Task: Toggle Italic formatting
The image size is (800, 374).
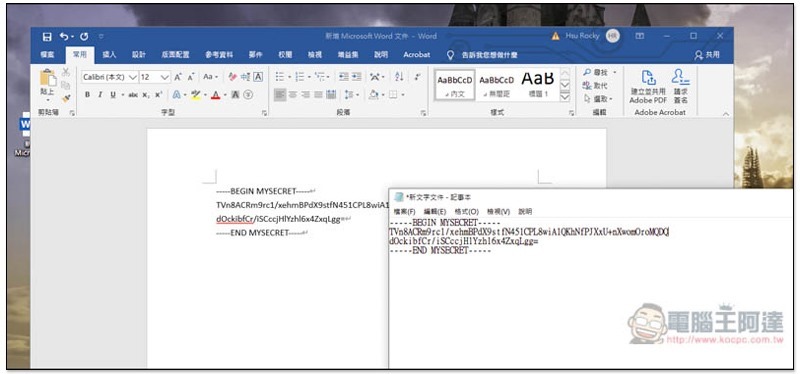Action: [100, 94]
